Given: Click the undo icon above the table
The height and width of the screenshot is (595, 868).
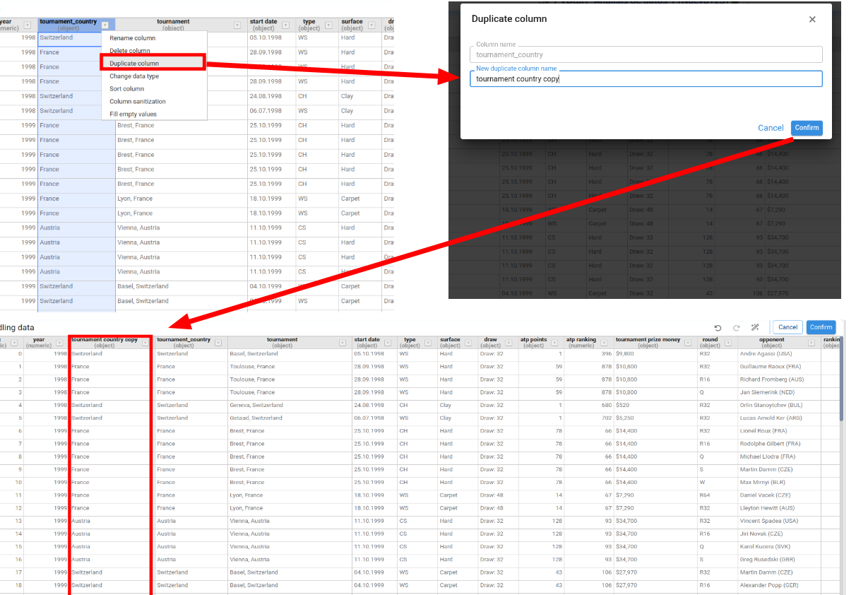Looking at the screenshot, I should click(718, 328).
